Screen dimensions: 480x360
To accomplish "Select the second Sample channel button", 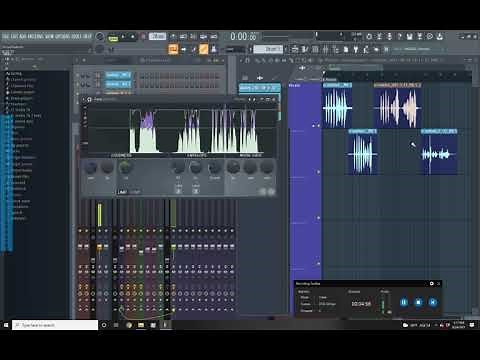I will pyautogui.click(x=118, y=84).
